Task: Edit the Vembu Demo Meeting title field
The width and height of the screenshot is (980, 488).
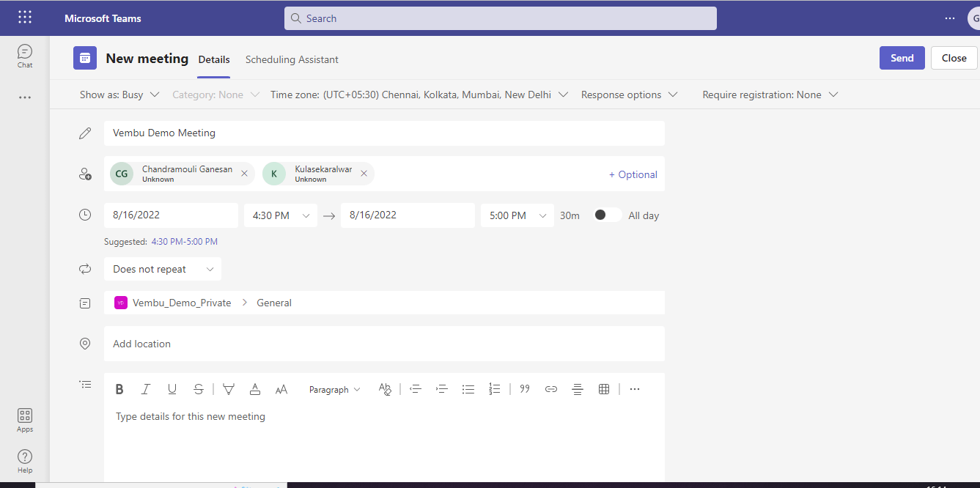Action: [384, 133]
